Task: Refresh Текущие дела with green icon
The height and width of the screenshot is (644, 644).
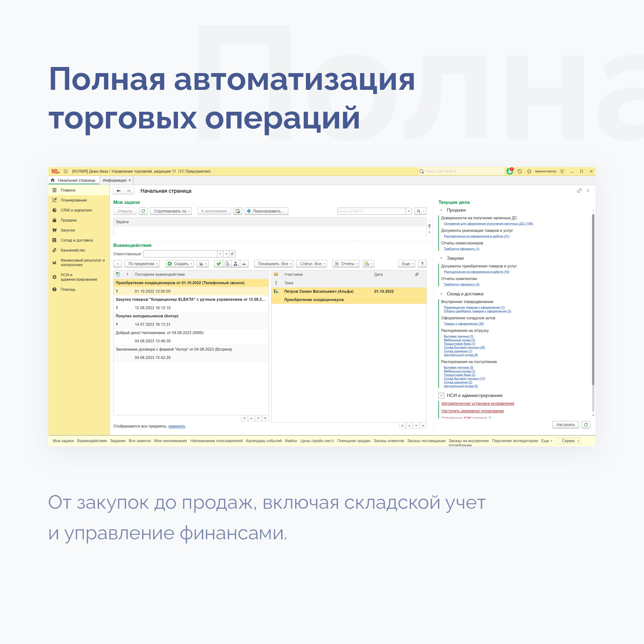Action: click(x=586, y=425)
